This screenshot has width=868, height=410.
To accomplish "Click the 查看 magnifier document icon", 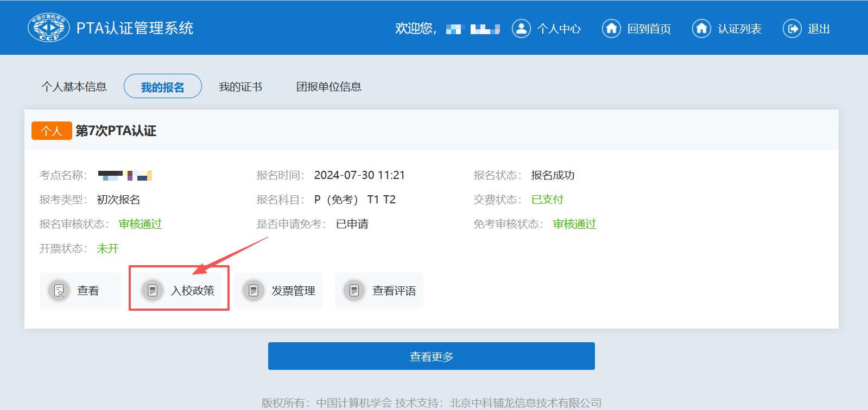I will pyautogui.click(x=59, y=291).
